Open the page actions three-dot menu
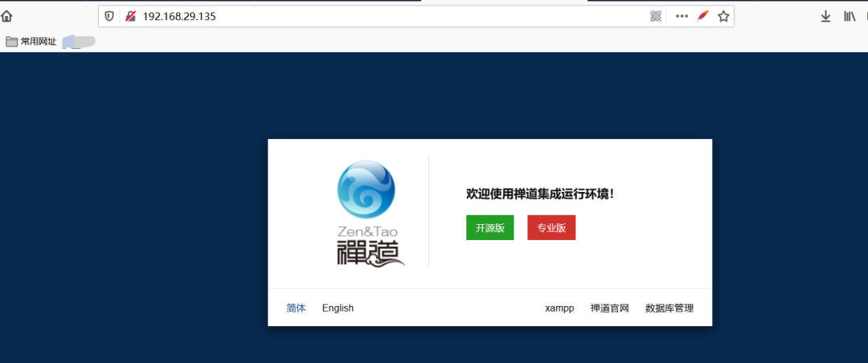The width and height of the screenshot is (868, 363). coord(682,17)
